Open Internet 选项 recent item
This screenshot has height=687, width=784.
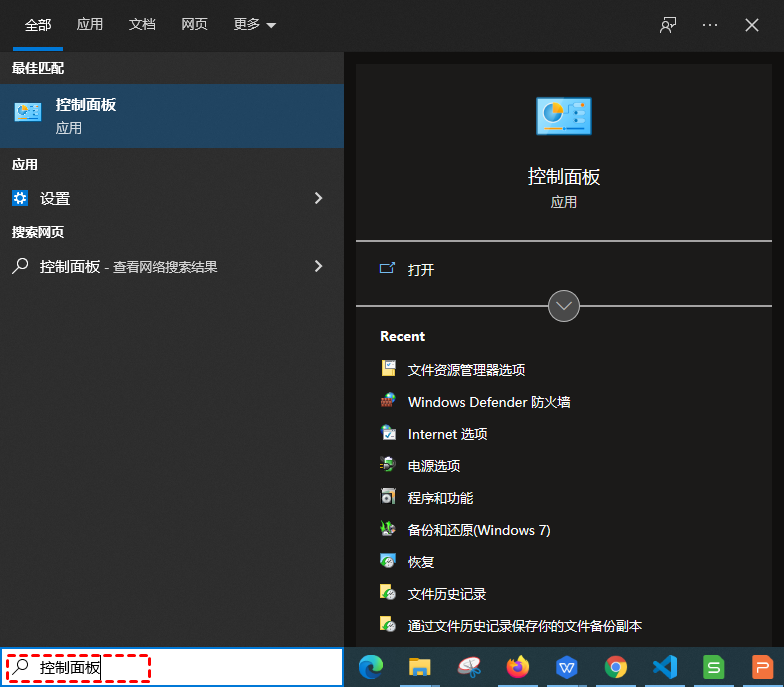click(447, 434)
